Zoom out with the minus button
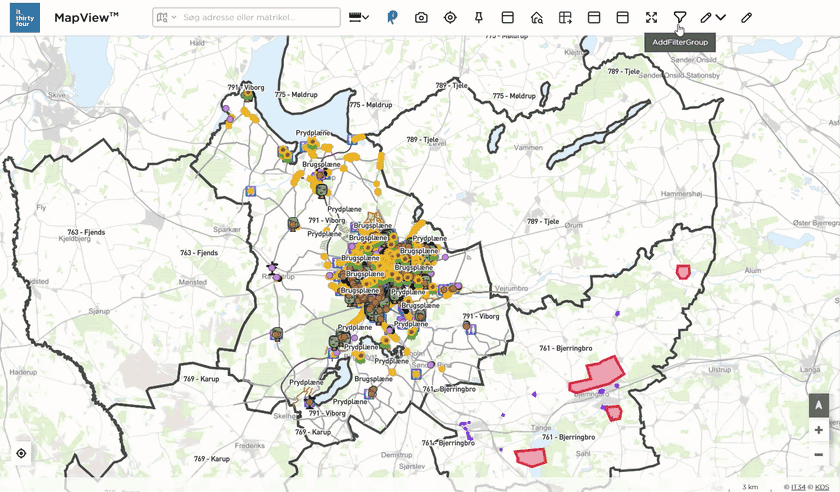This screenshot has height=492, width=840. pyautogui.click(x=819, y=454)
